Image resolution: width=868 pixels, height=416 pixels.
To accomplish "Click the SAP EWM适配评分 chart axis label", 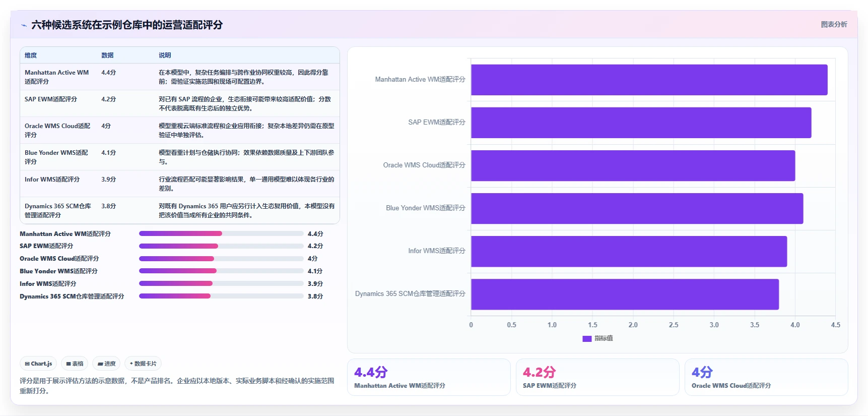I will click(437, 123).
